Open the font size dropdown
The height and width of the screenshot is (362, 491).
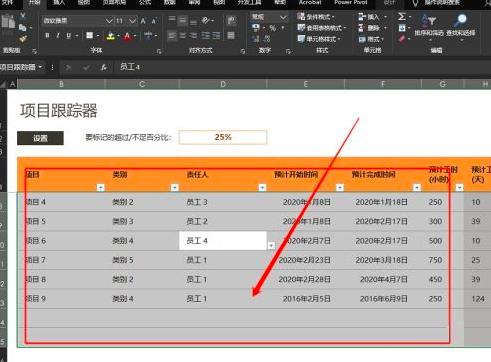132,21
